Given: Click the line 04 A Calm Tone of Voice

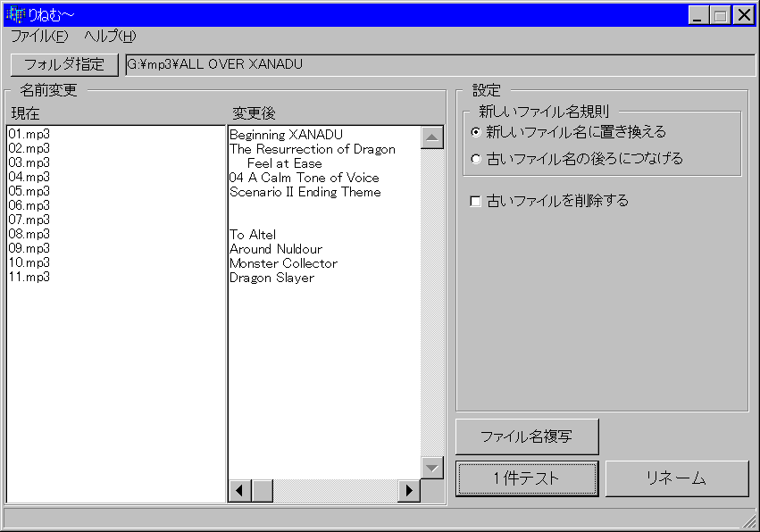Looking at the screenshot, I should [305, 178].
